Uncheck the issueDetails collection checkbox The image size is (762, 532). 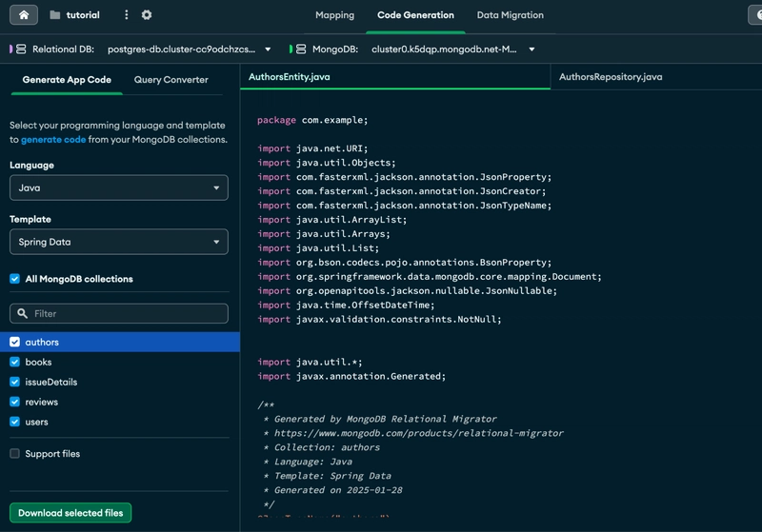pyautogui.click(x=14, y=382)
